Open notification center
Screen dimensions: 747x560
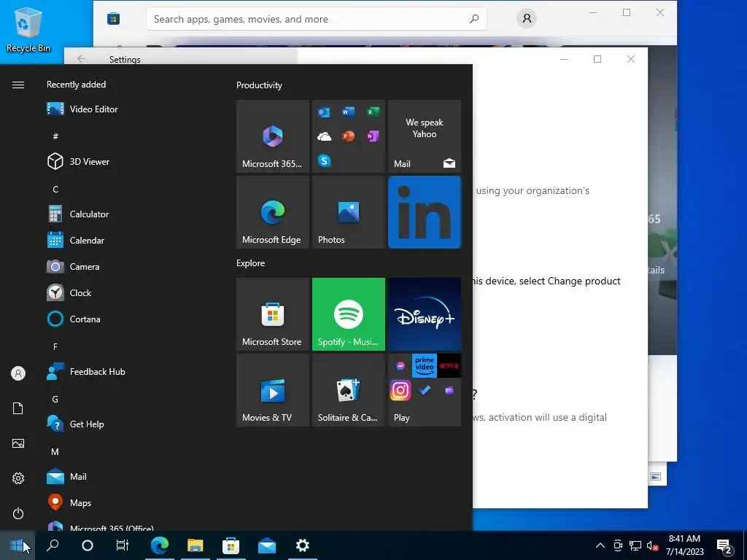(724, 545)
